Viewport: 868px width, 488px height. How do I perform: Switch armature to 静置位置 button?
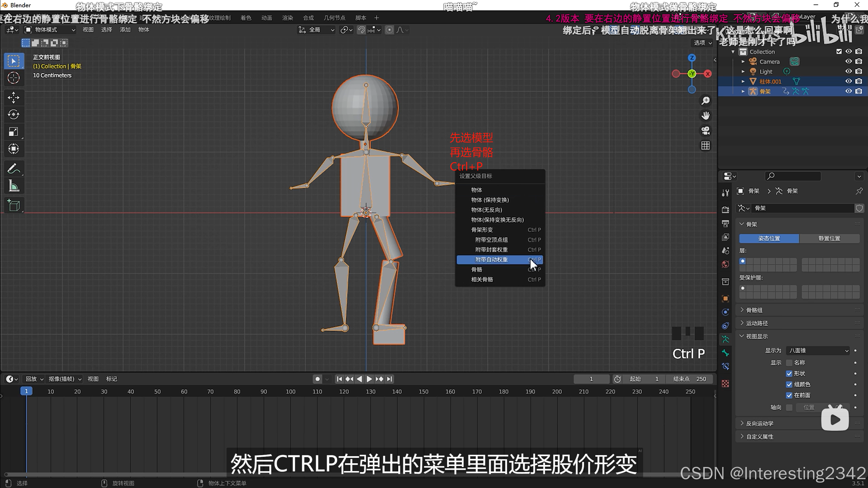coord(829,238)
